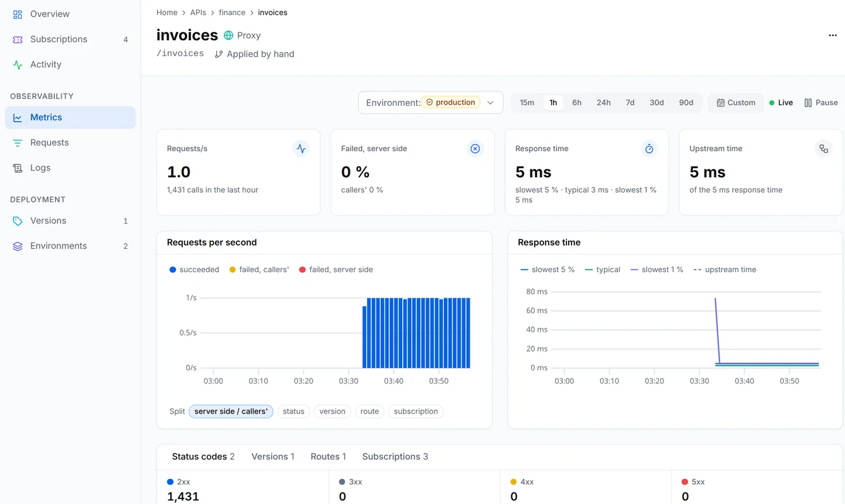
Task: Open the three-dot more options menu
Action: (832, 35)
